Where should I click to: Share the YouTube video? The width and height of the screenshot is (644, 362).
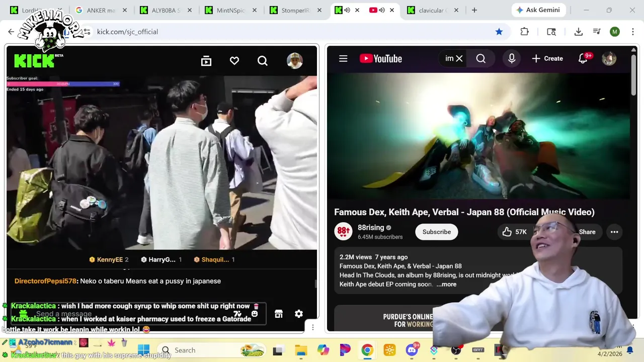pos(587,232)
